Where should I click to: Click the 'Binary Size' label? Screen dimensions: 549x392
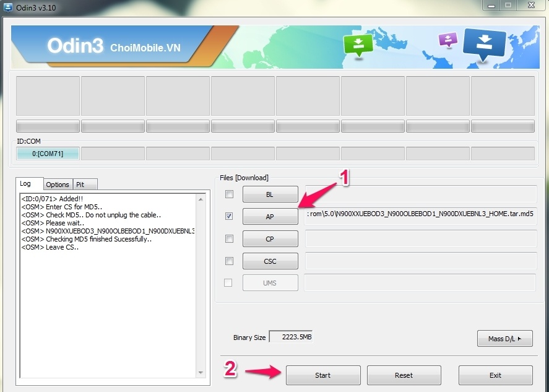(249, 338)
